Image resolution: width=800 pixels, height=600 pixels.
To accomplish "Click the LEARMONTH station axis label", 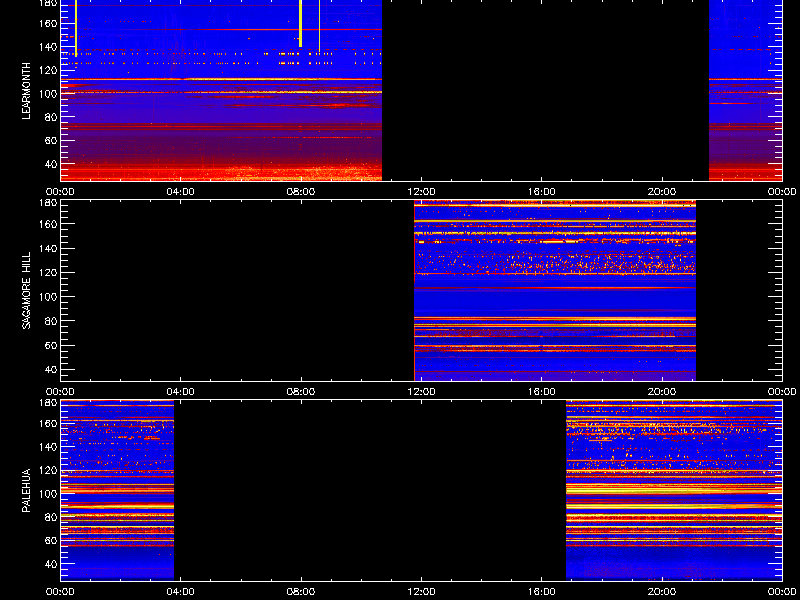I will 27,91.
